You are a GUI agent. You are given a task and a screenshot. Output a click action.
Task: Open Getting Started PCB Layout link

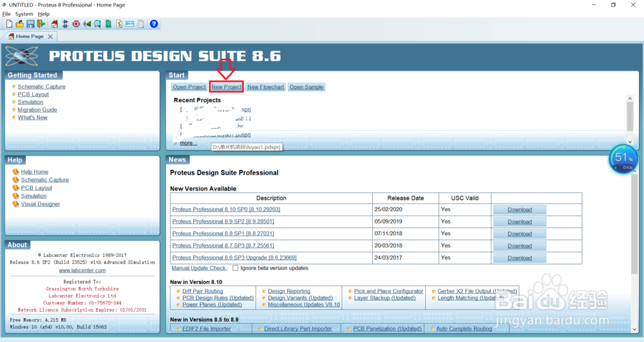(x=33, y=95)
